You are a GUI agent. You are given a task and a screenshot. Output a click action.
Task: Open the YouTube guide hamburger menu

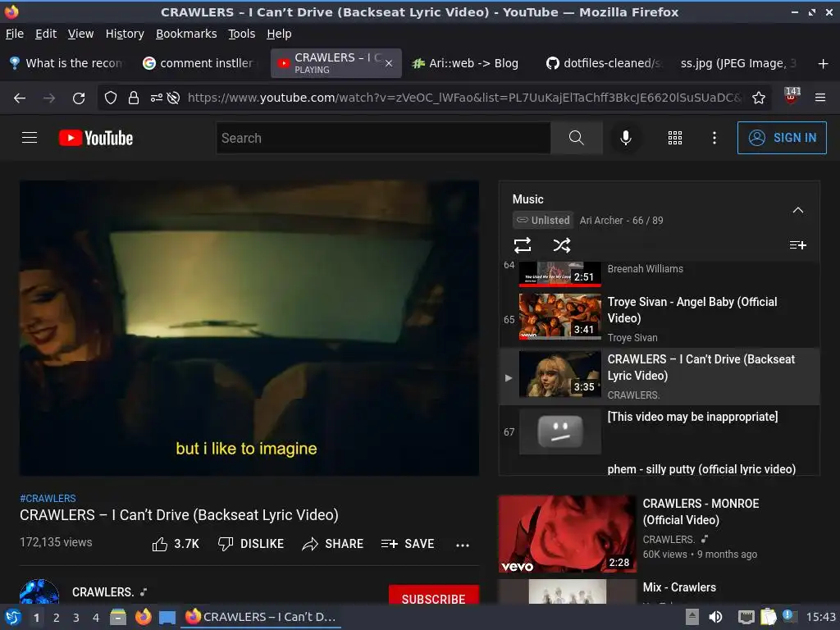coord(30,138)
